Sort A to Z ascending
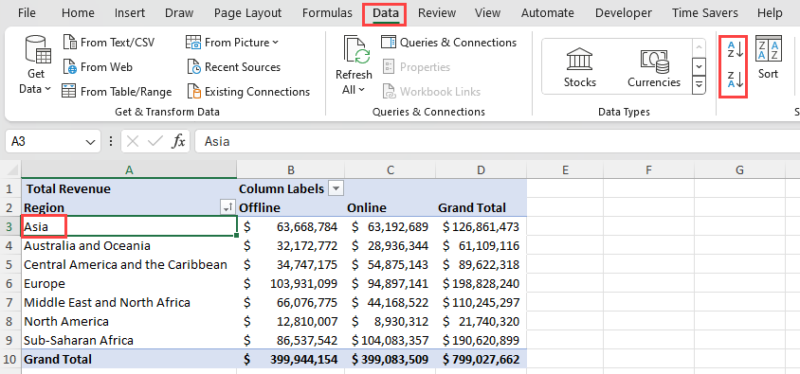The height and width of the screenshot is (374, 800). [x=735, y=50]
